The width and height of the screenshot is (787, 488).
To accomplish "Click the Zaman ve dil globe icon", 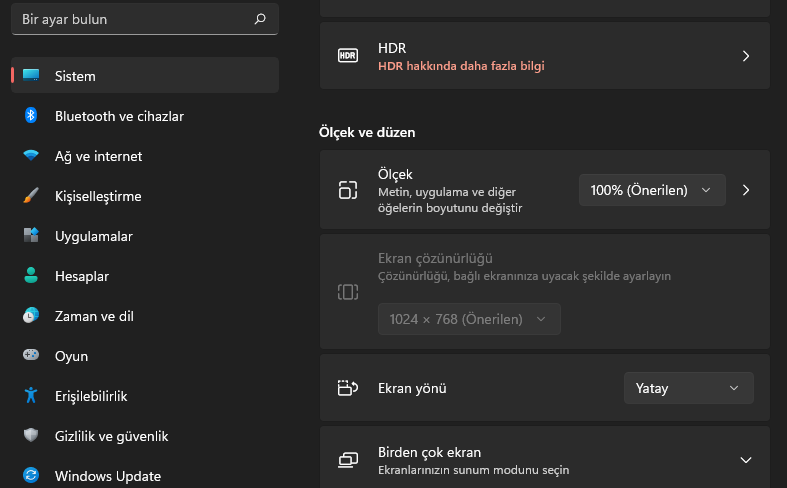I will (x=31, y=316).
